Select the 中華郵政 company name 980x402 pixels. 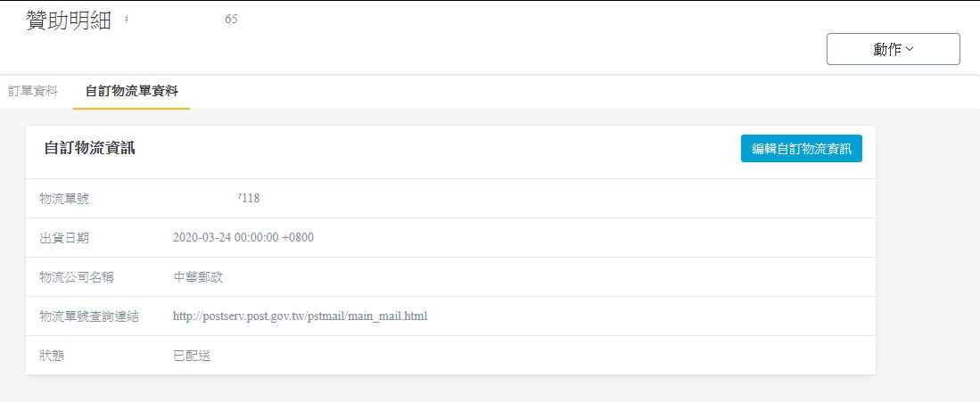coord(198,277)
